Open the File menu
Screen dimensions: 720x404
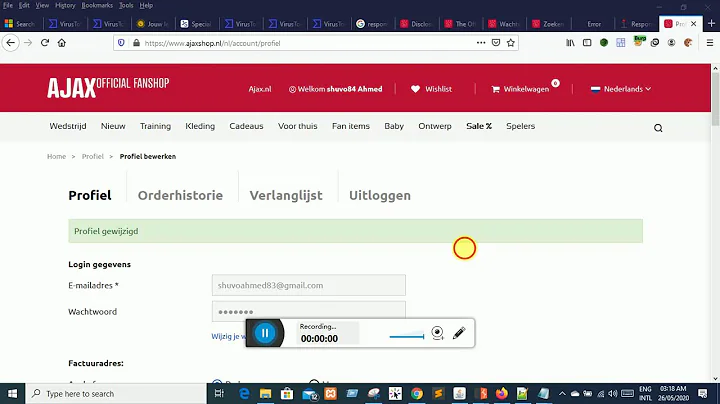(8, 6)
